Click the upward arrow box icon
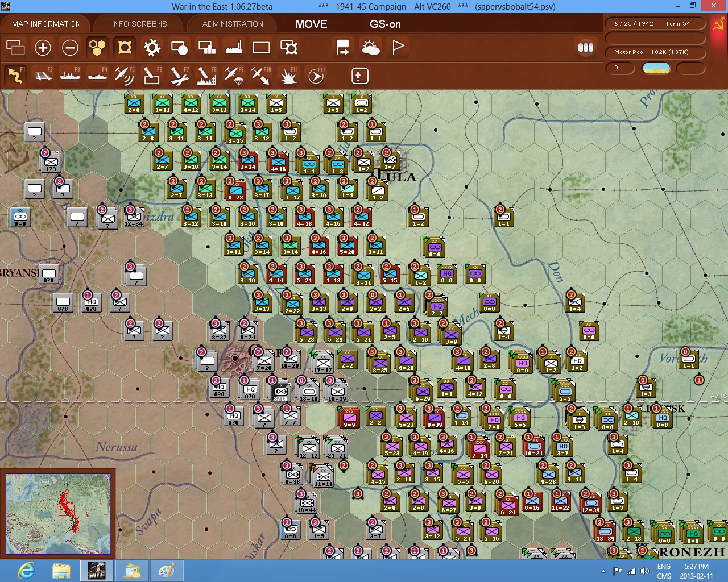This screenshot has width=728, height=582. click(x=359, y=76)
